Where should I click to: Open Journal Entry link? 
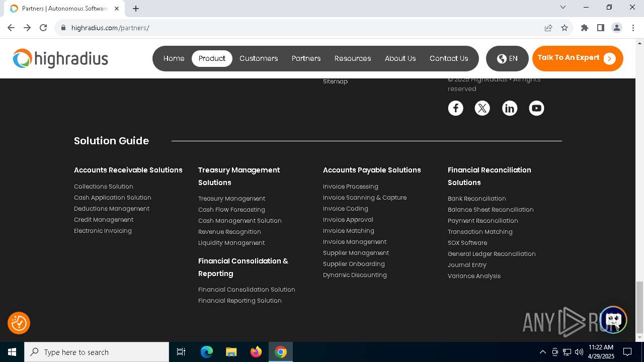[x=467, y=265]
